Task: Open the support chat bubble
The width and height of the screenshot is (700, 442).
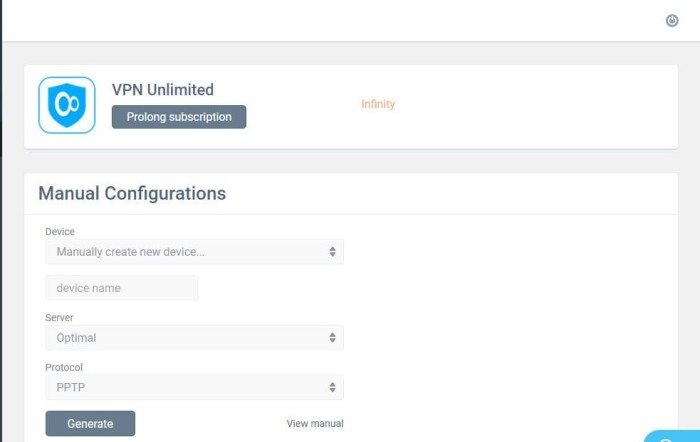Action: pyautogui.click(x=673, y=437)
